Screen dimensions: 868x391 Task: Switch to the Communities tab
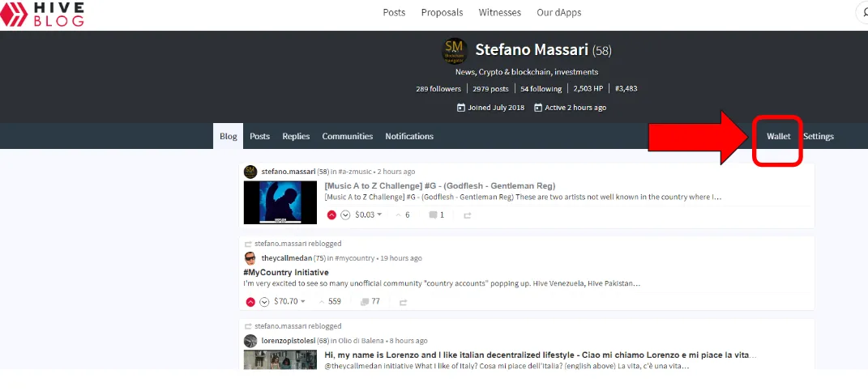347,136
